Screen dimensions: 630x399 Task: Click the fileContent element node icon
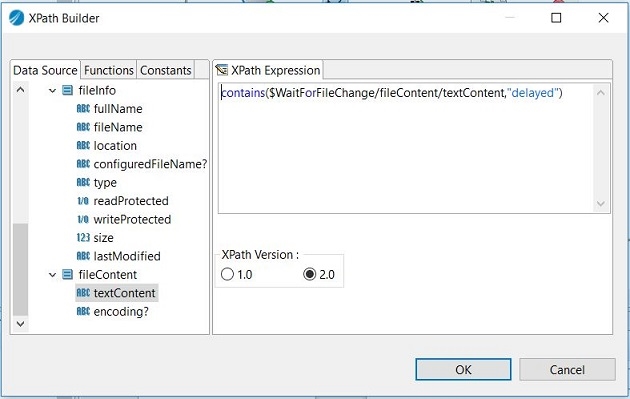[68, 274]
